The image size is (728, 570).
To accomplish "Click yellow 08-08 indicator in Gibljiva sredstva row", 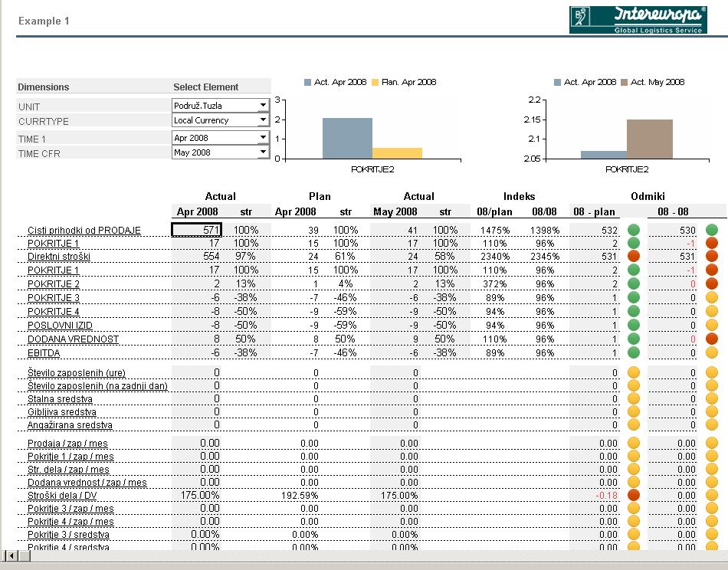I will pyautogui.click(x=712, y=411).
